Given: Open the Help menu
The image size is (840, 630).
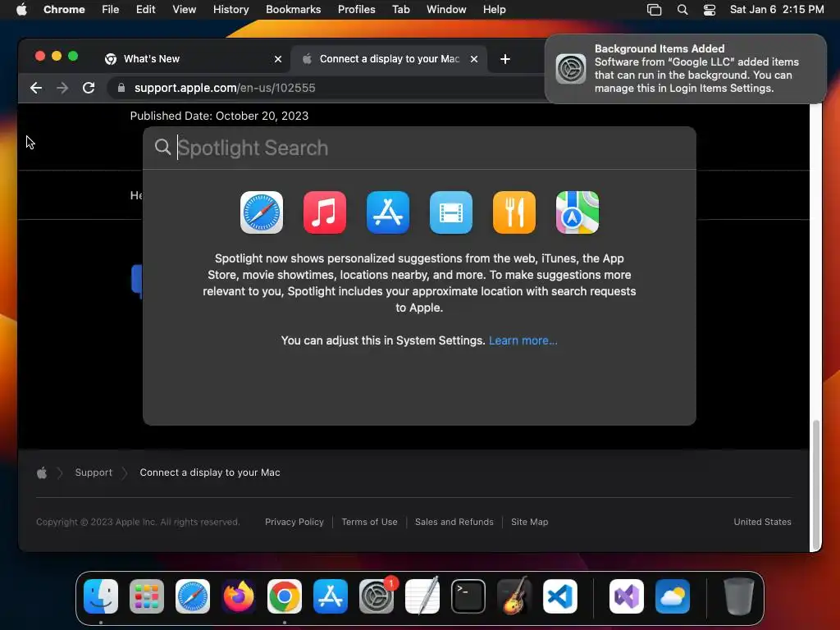Looking at the screenshot, I should [x=494, y=9].
